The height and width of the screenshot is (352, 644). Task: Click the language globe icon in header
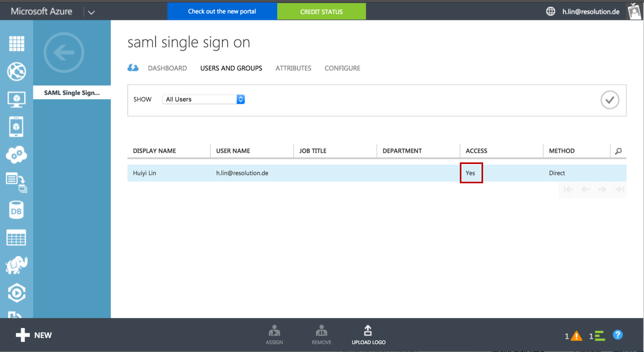551,11
